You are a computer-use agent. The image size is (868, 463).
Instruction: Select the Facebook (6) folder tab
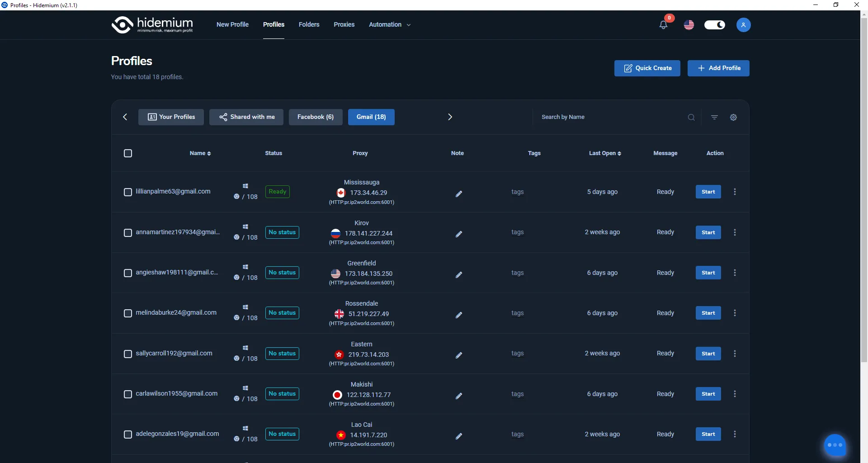tap(316, 117)
